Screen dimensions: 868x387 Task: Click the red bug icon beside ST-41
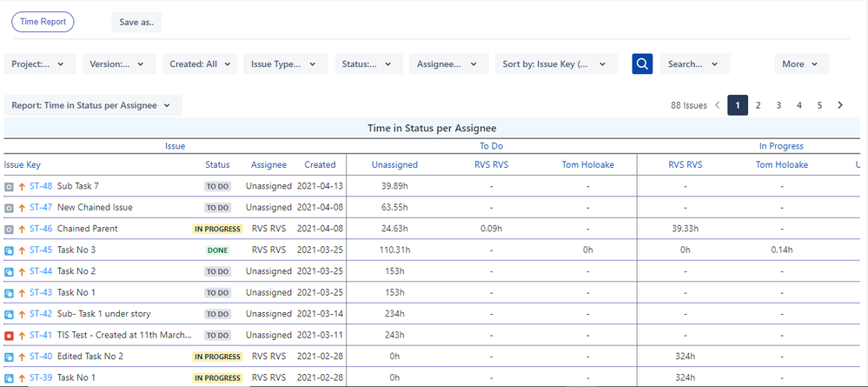click(x=9, y=336)
